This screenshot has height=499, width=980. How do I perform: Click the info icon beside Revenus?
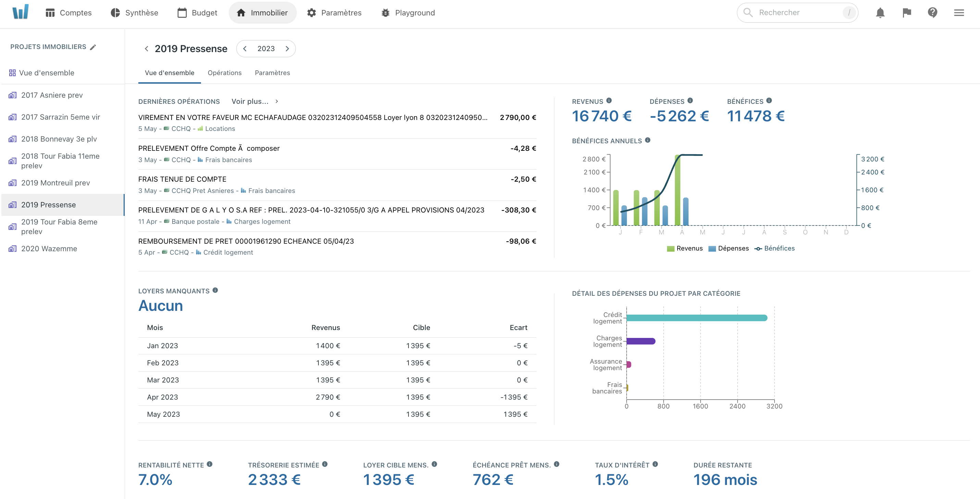609,100
